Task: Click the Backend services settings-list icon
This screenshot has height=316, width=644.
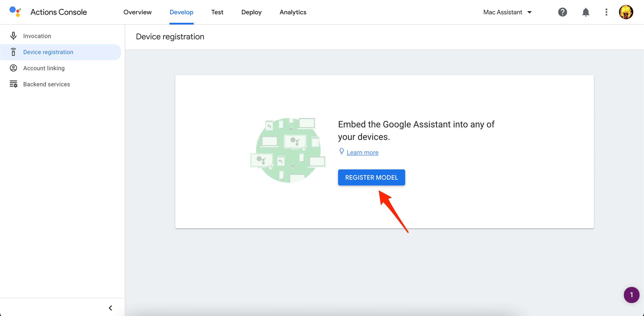Action: pyautogui.click(x=13, y=84)
